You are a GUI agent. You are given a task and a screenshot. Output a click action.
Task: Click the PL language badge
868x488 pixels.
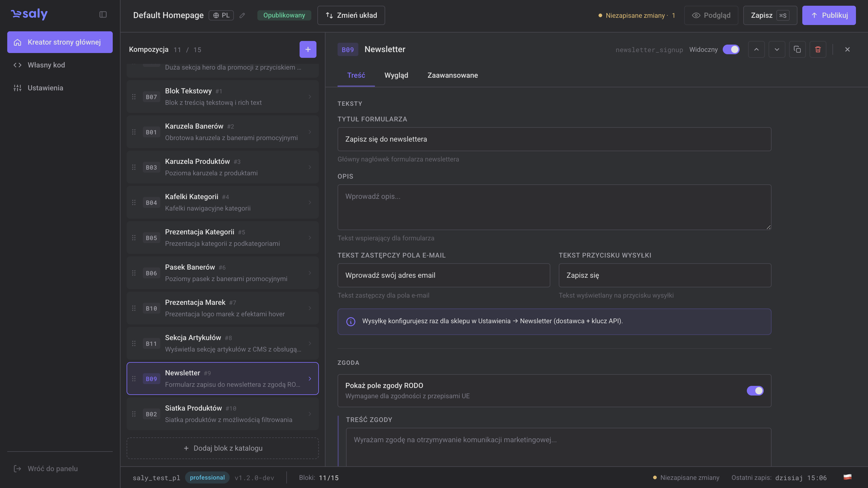pyautogui.click(x=221, y=15)
